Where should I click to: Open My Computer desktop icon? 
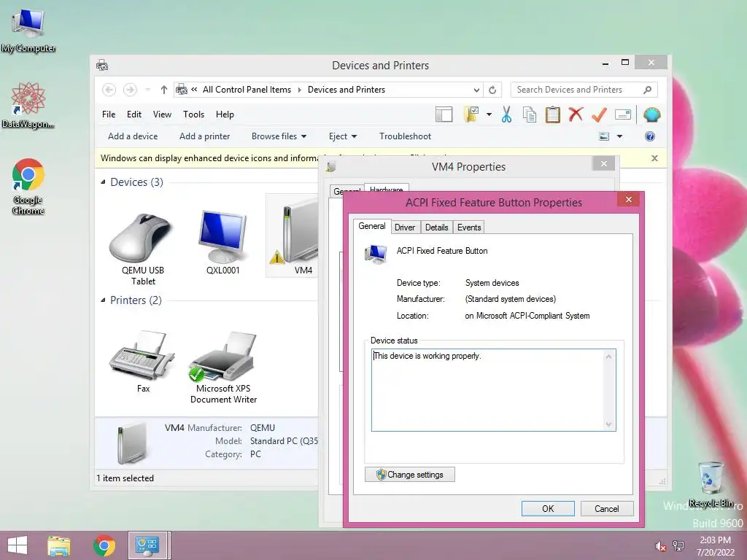28,29
